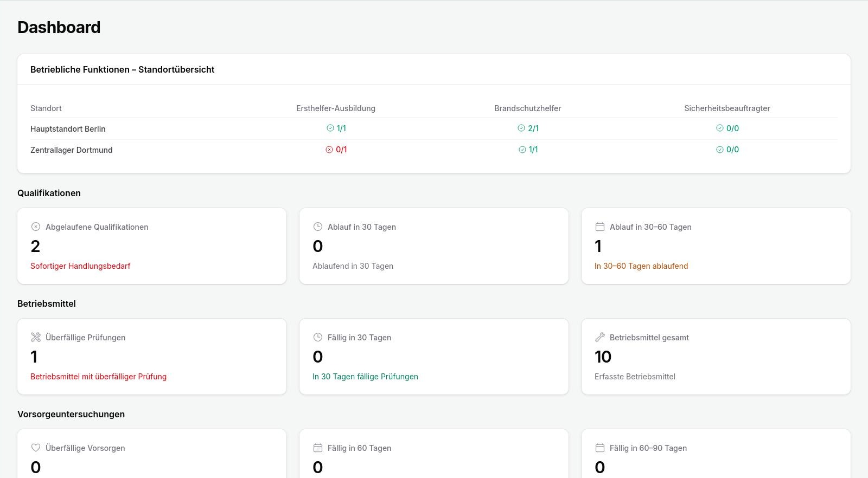Viewport: 868px width, 478px height.
Task: Click the Ablaufend in 30 Tagen caption
Action: [x=353, y=266]
